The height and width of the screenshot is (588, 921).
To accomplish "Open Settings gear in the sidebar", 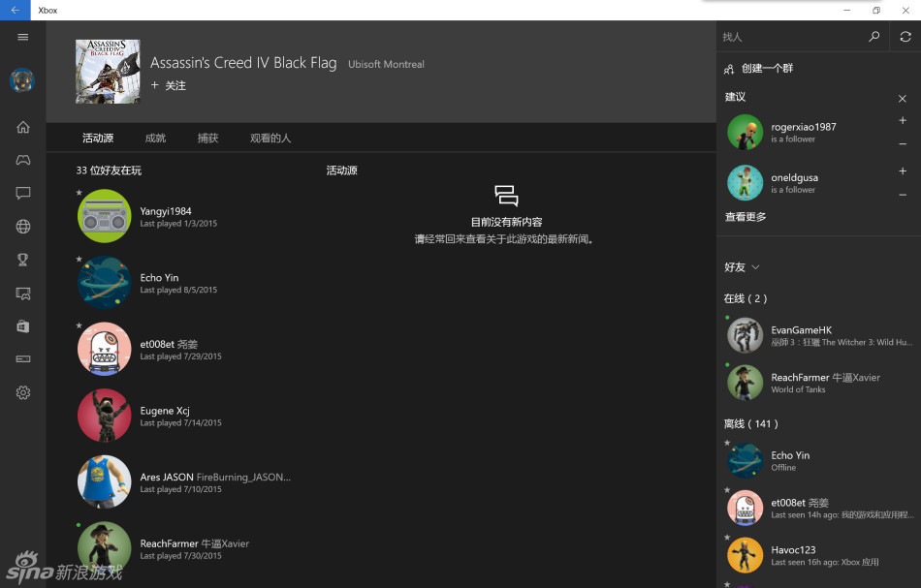I will (23, 392).
